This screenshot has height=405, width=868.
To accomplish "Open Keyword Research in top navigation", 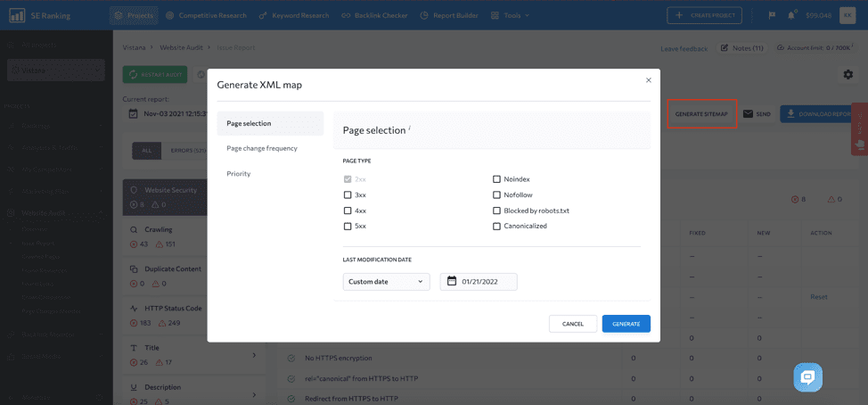I will (x=294, y=15).
